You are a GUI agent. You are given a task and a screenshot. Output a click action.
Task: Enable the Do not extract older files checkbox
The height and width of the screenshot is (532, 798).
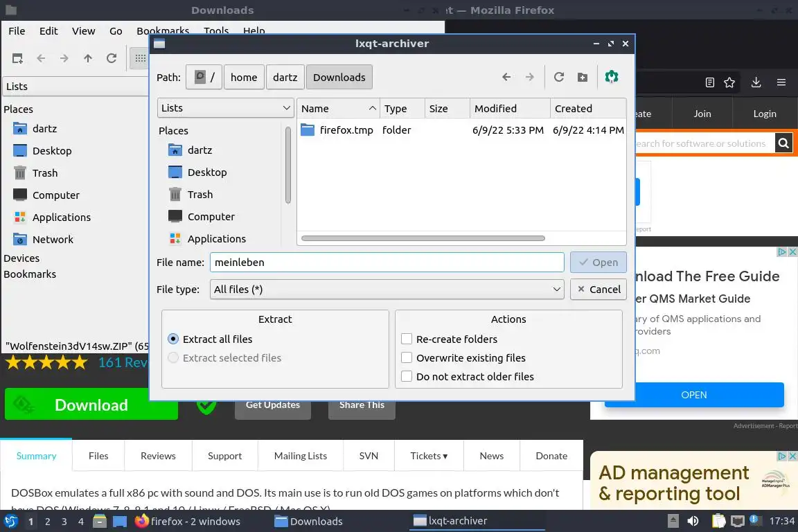(407, 377)
